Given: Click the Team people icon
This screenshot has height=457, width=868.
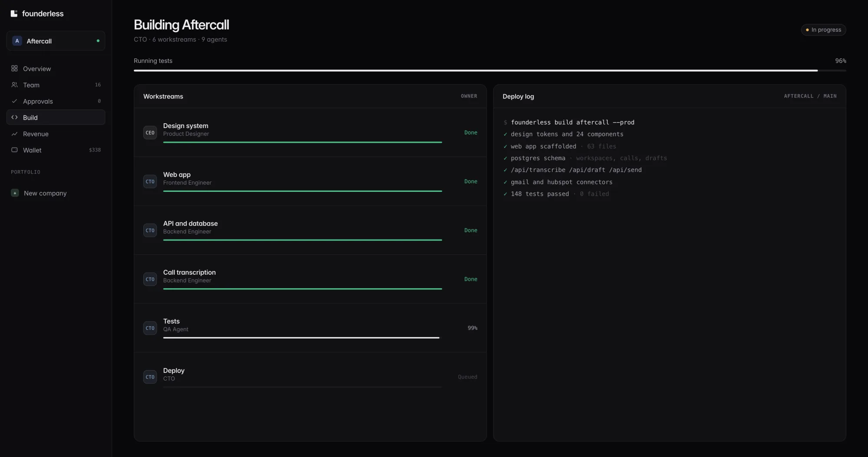Looking at the screenshot, I should tap(14, 85).
